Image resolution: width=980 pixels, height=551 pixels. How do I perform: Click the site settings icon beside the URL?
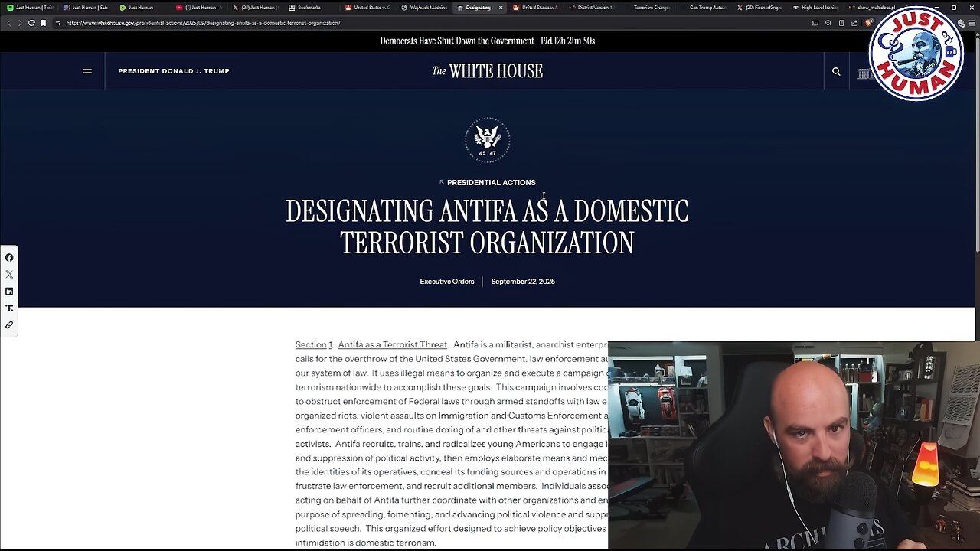click(x=58, y=23)
